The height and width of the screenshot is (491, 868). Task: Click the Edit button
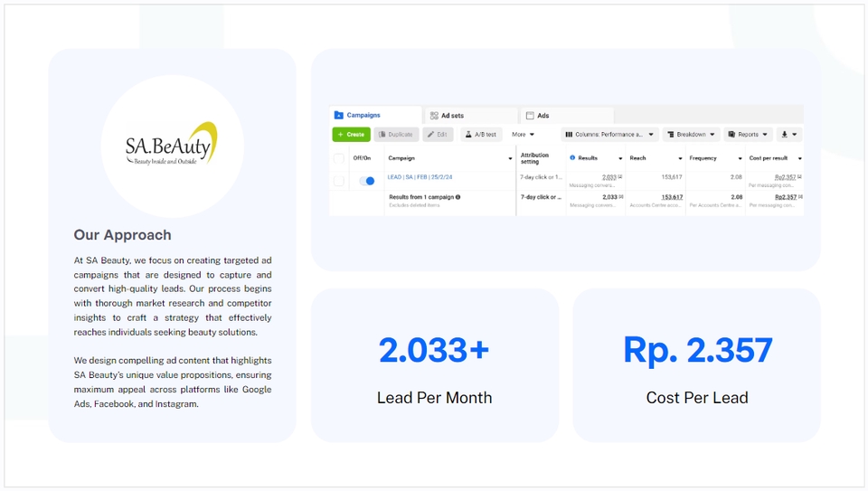[x=438, y=135]
